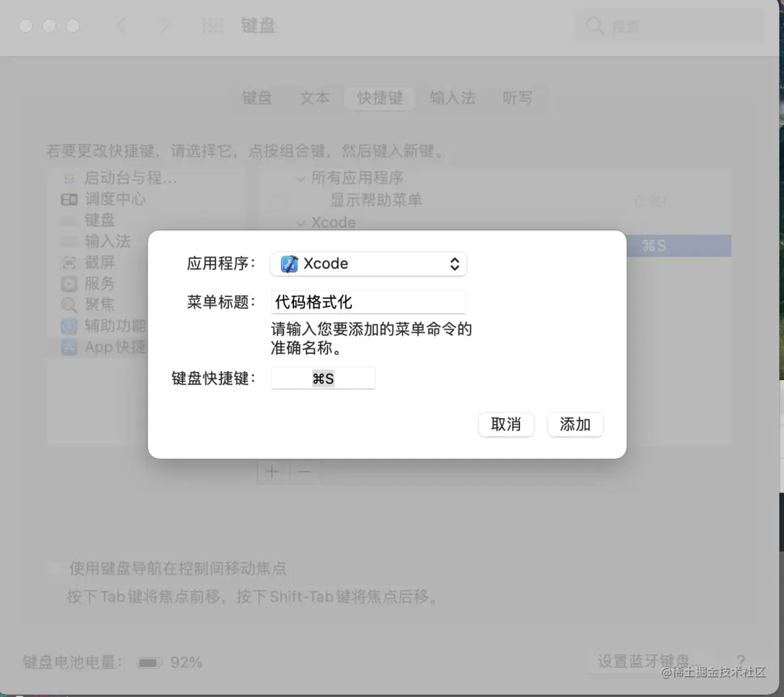784x697 pixels.
Task: Open the 输入法 tab
Action: click(452, 98)
